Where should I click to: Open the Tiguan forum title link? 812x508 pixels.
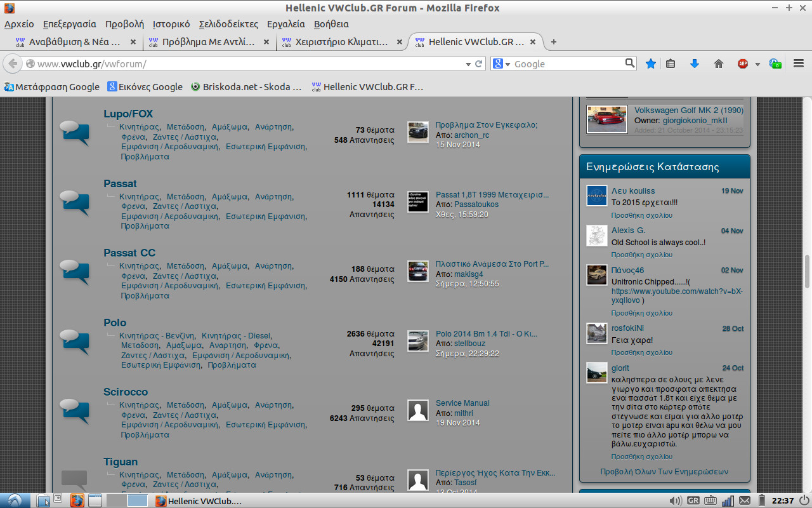point(121,462)
